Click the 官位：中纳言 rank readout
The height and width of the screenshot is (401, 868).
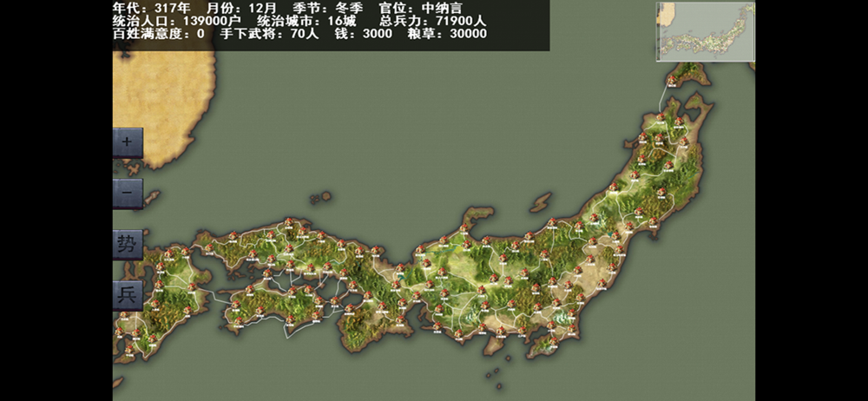(421, 9)
